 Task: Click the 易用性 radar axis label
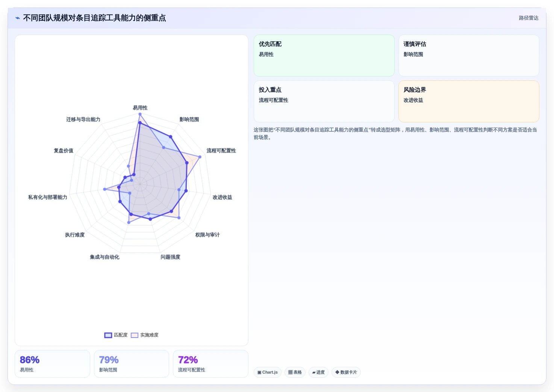(x=140, y=108)
